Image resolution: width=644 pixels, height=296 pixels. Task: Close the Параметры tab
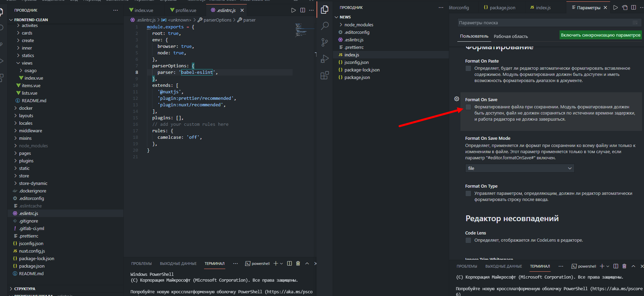tap(605, 8)
